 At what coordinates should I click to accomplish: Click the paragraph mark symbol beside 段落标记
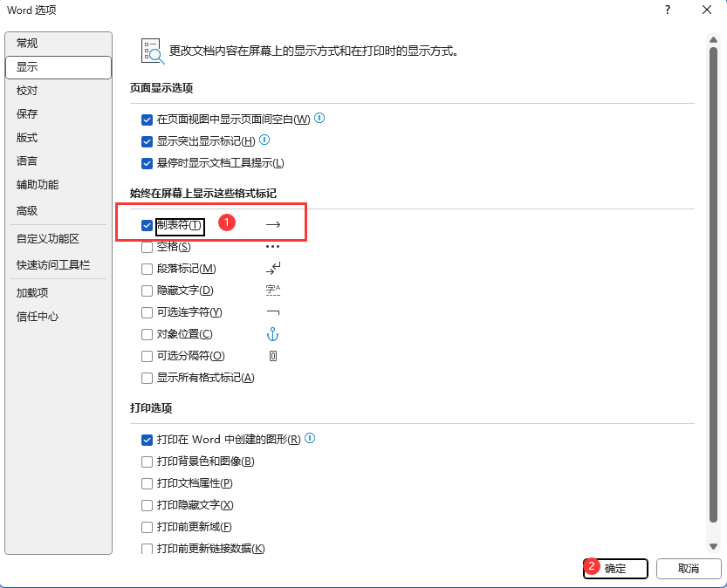coord(272,269)
